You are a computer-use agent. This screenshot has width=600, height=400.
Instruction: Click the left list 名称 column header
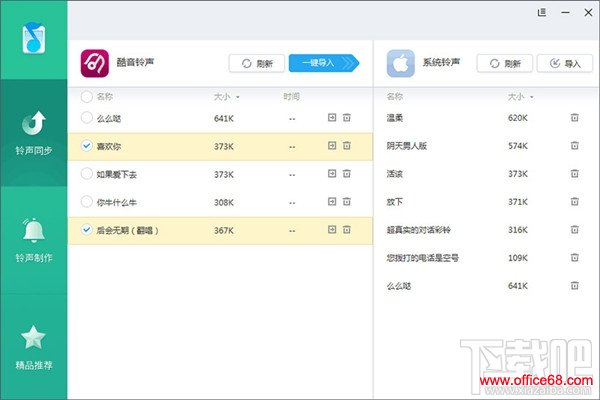(104, 96)
